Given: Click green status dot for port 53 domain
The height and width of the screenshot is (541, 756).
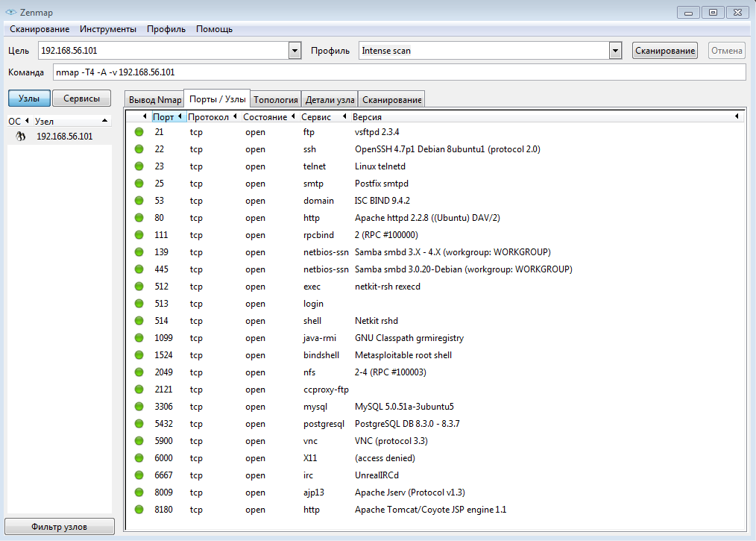Looking at the screenshot, I should 139,200.
